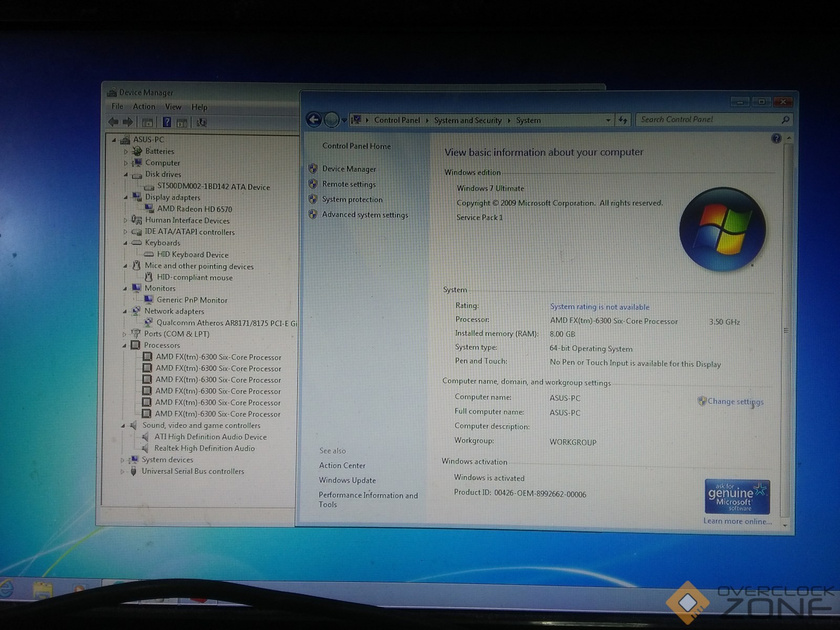Open View menu in Device Manager
This screenshot has height=630, width=840.
pos(173,107)
